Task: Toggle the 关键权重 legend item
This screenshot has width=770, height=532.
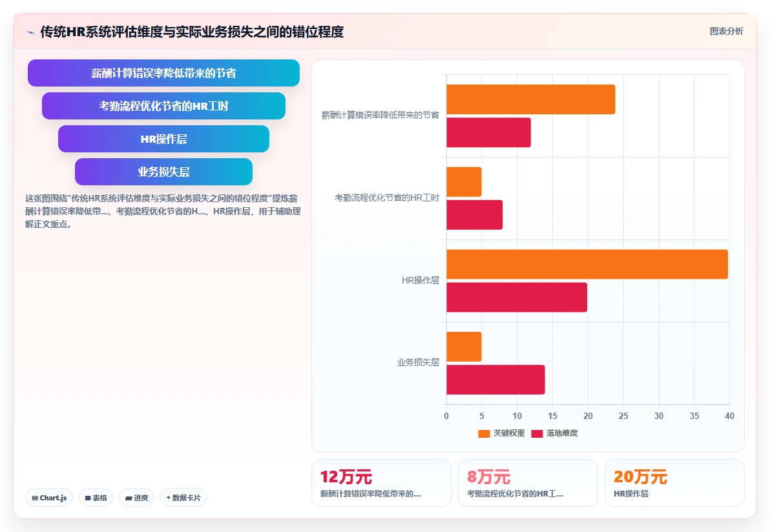Action: (x=501, y=433)
